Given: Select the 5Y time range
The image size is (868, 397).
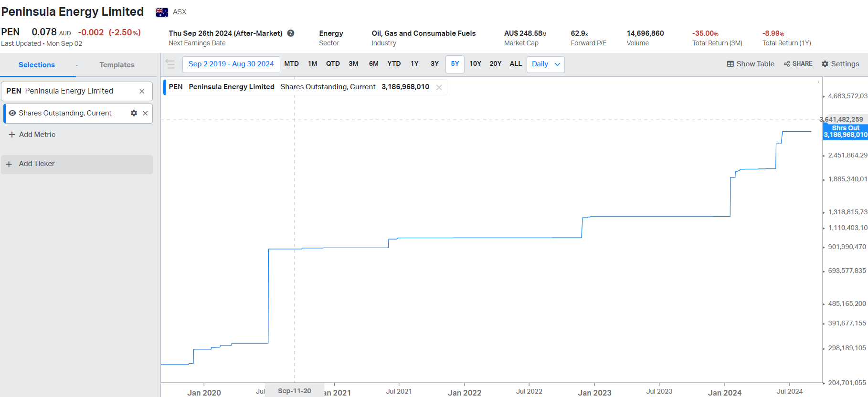Looking at the screenshot, I should (455, 64).
